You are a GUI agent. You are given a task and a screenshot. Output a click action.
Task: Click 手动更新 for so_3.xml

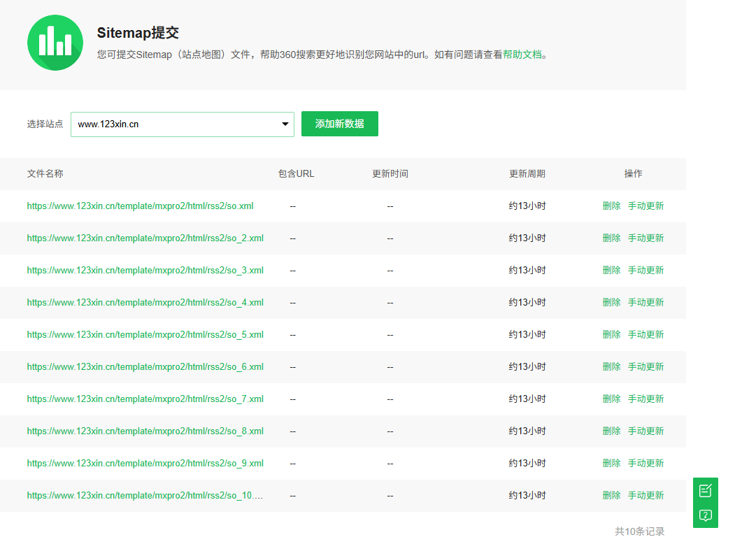[x=646, y=271]
